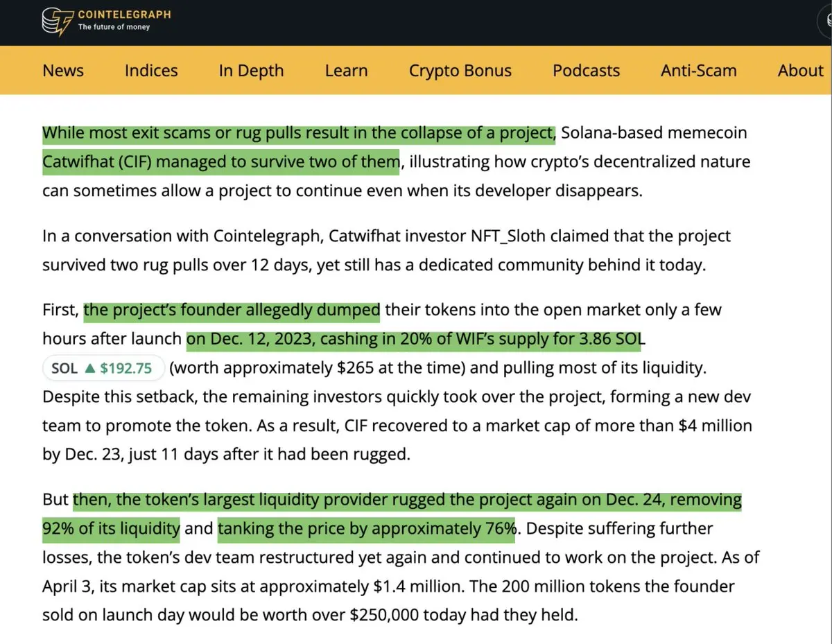Viewport: 832px width, 644px height.
Task: Open the Learn menu
Action: coord(346,71)
